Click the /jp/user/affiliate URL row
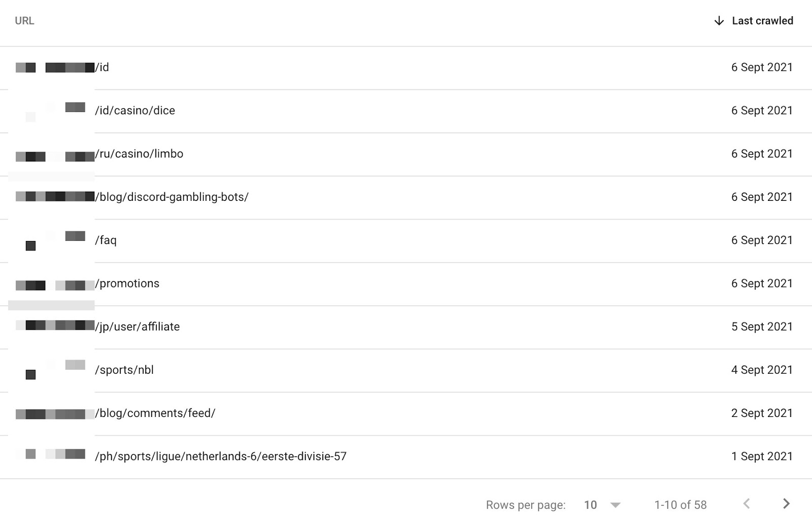Image resolution: width=812 pixels, height=526 pixels. pos(138,327)
